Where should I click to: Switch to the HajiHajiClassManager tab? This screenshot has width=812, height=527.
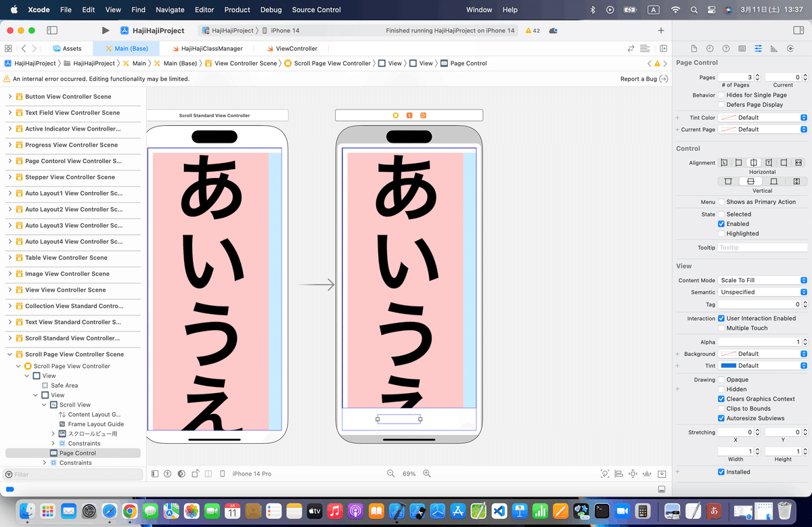207,49
